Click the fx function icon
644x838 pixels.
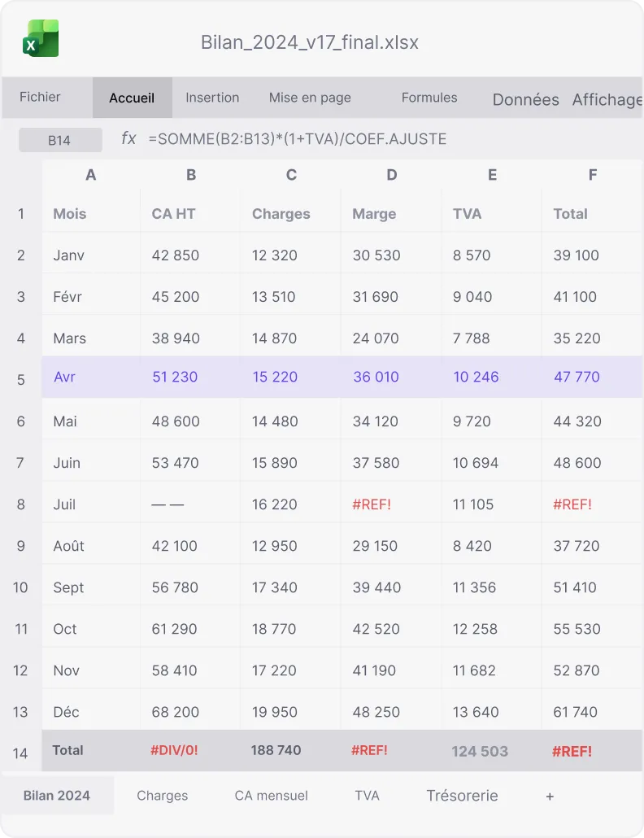coord(128,139)
